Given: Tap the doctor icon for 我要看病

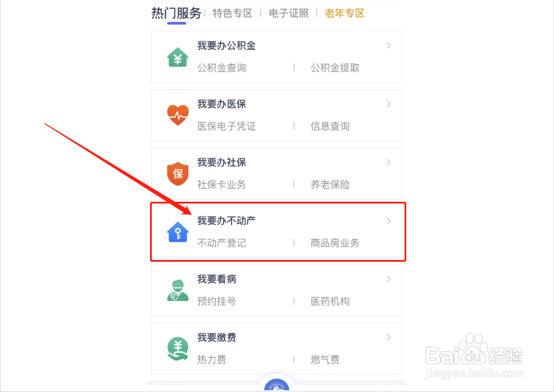Looking at the screenshot, I should [178, 291].
